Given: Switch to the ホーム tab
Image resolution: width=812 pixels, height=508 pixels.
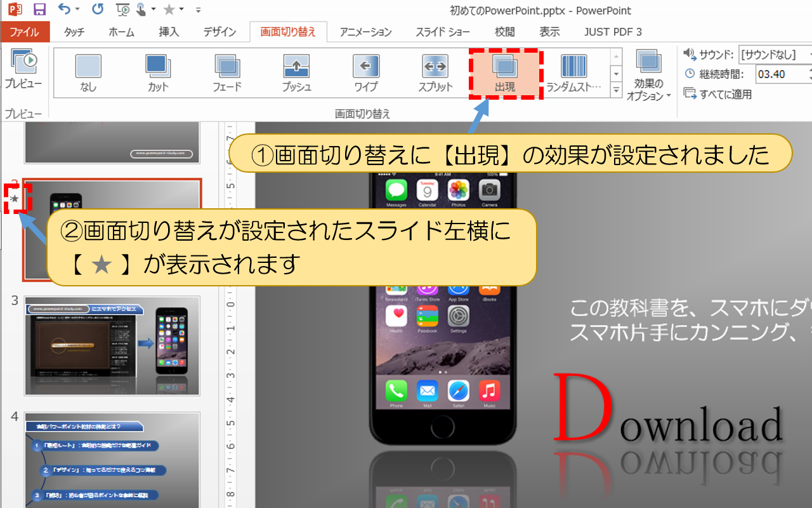Looking at the screenshot, I should [x=121, y=32].
